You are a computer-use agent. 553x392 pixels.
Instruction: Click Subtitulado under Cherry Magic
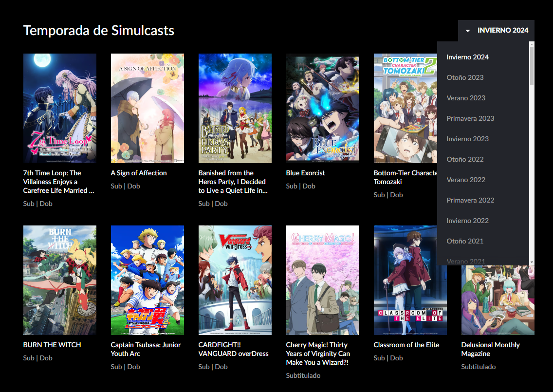point(303,375)
